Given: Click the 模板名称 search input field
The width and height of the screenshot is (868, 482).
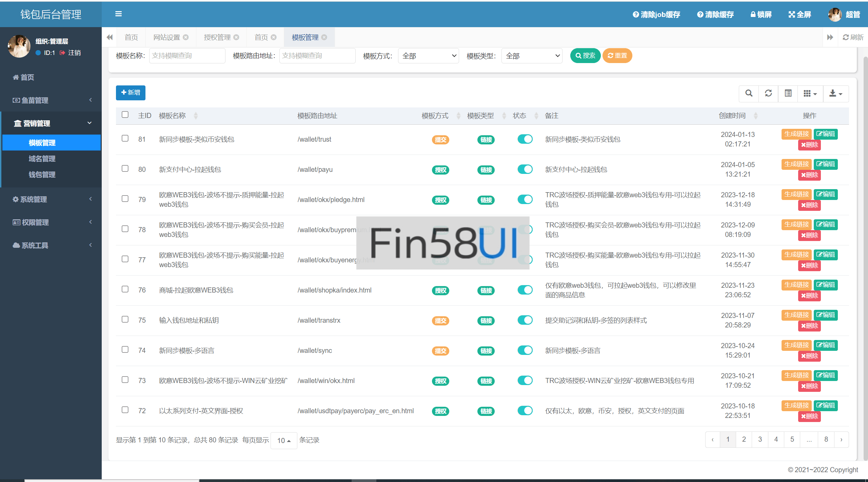Looking at the screenshot, I should 187,56.
